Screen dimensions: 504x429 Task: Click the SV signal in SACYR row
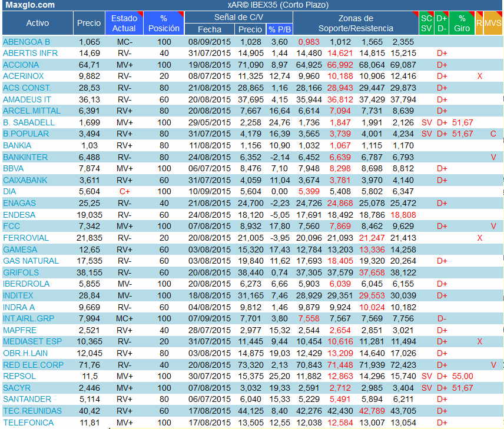(426, 388)
